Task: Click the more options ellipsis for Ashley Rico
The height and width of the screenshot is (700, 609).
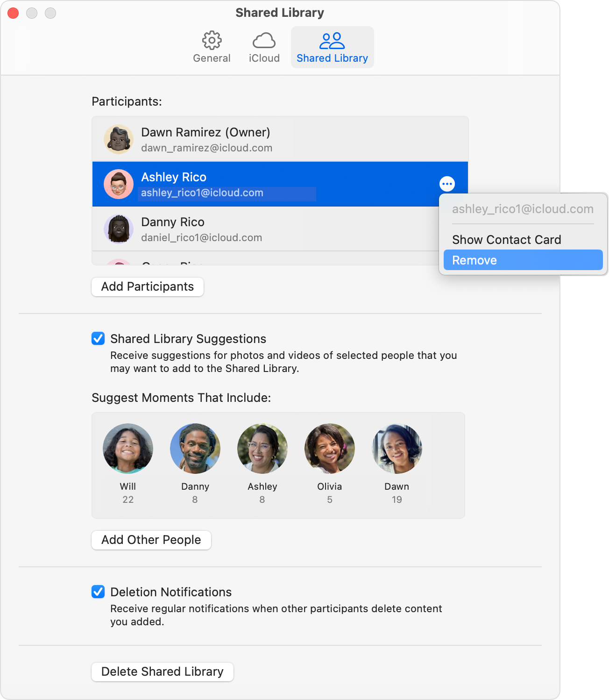Action: (447, 184)
